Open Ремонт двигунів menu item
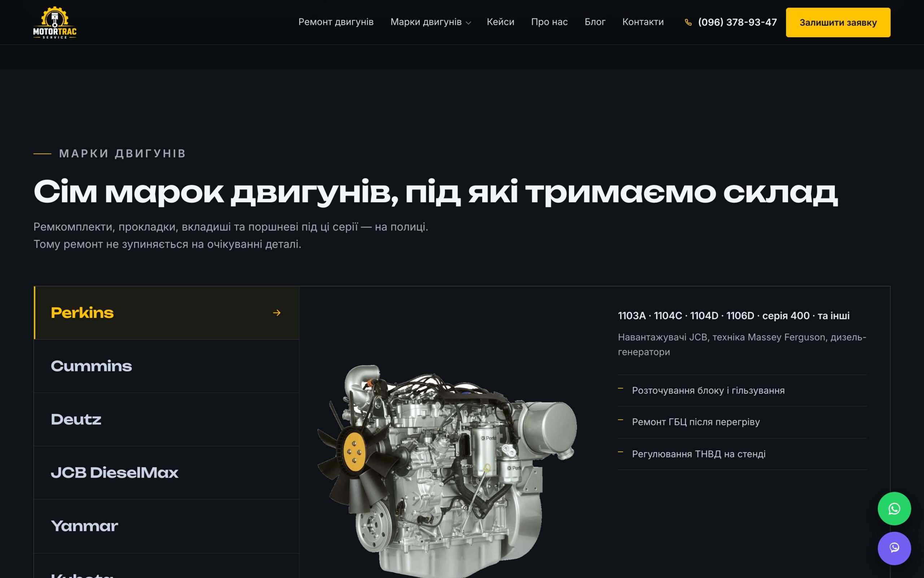This screenshot has width=924, height=578. 336,22
